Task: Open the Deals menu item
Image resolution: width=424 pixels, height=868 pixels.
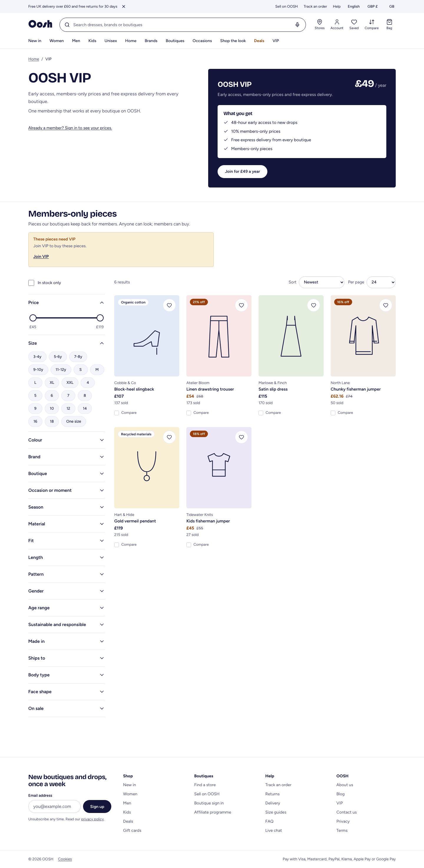Action: tap(259, 41)
